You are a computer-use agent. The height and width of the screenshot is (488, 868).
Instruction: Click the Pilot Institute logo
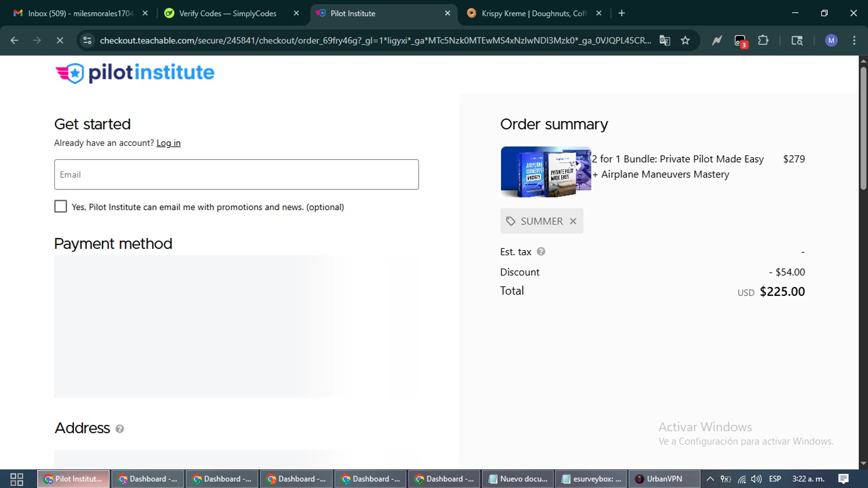point(135,73)
